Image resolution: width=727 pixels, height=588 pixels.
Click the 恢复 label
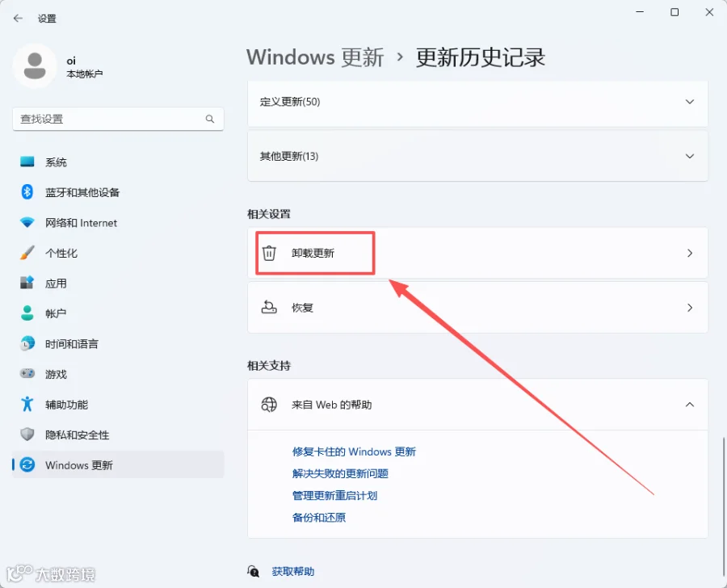point(302,308)
